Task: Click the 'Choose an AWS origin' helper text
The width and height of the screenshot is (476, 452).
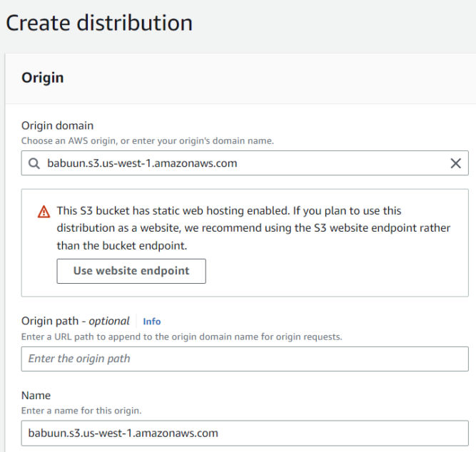Action: [x=148, y=140]
